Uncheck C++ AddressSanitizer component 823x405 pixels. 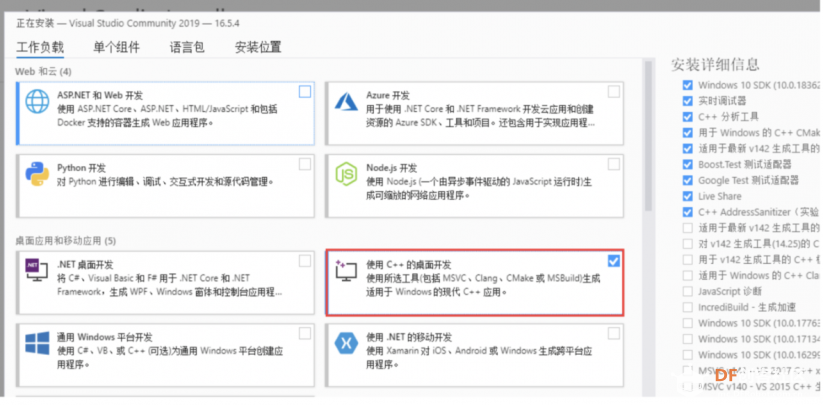point(688,212)
